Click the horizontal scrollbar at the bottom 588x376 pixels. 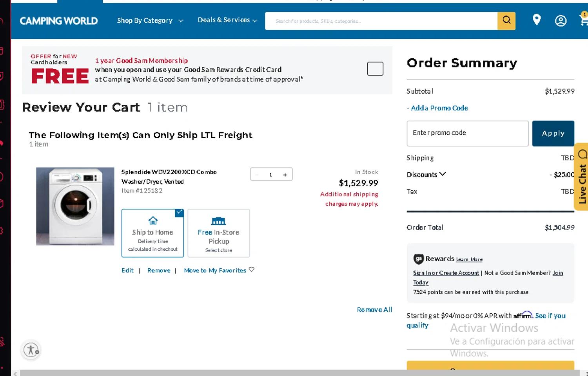300,373
